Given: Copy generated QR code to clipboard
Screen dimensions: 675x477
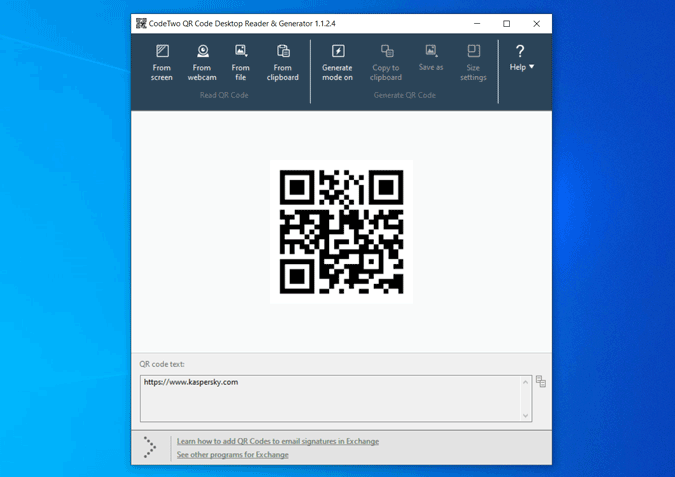Looking at the screenshot, I should (x=386, y=63).
